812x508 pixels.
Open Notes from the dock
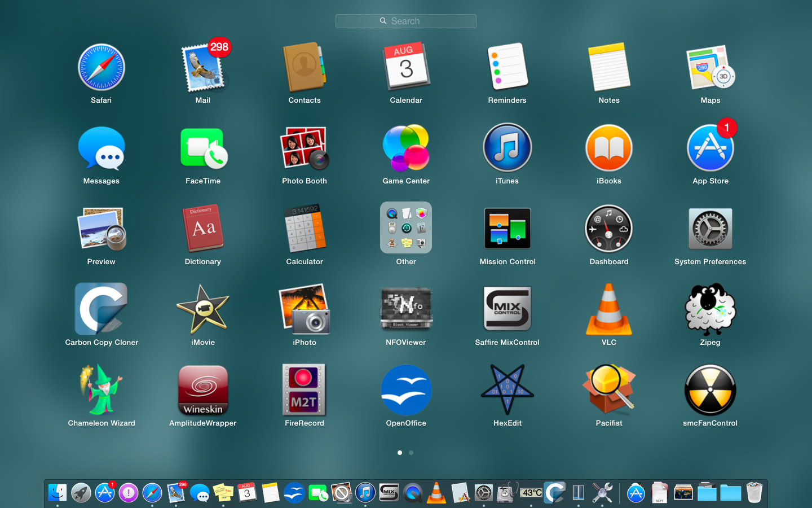coord(271,493)
